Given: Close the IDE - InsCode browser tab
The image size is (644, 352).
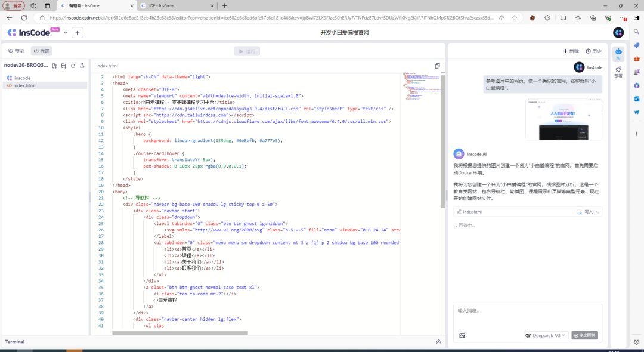Looking at the screenshot, I should pyautogui.click(x=212, y=6).
